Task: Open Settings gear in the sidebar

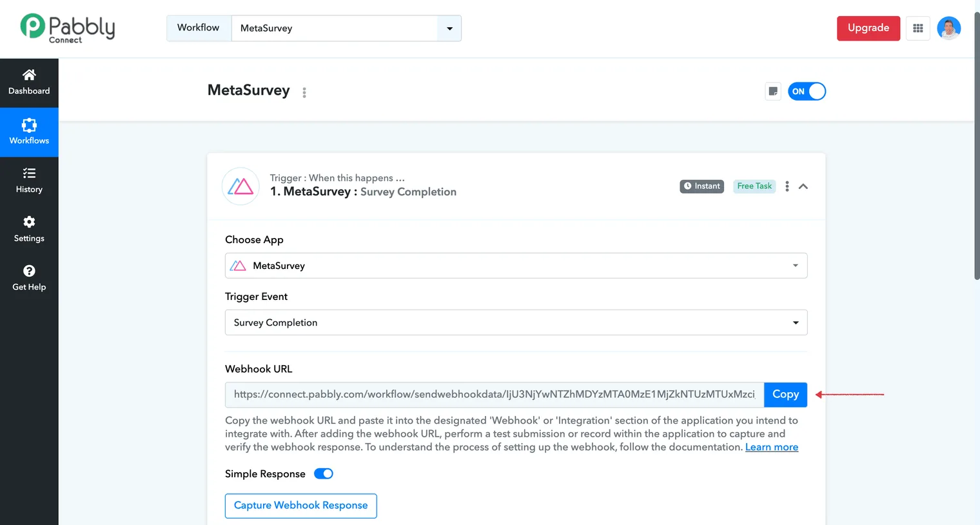Action: coord(29,222)
